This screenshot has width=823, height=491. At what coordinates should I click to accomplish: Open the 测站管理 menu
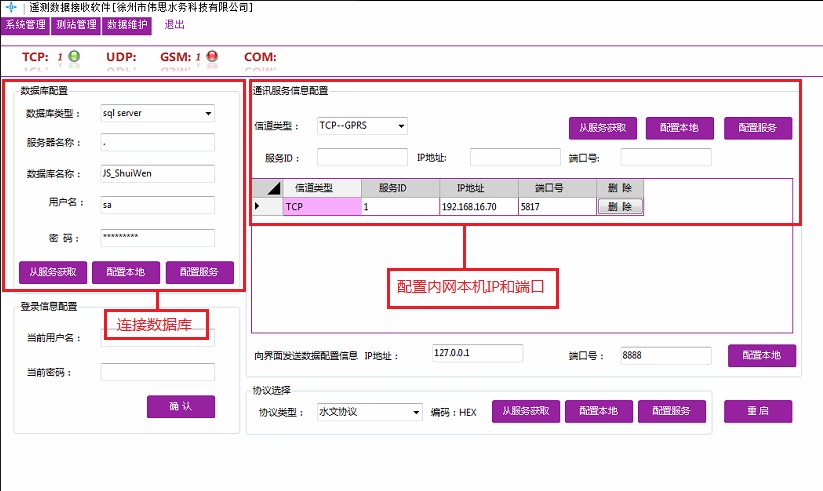76,24
